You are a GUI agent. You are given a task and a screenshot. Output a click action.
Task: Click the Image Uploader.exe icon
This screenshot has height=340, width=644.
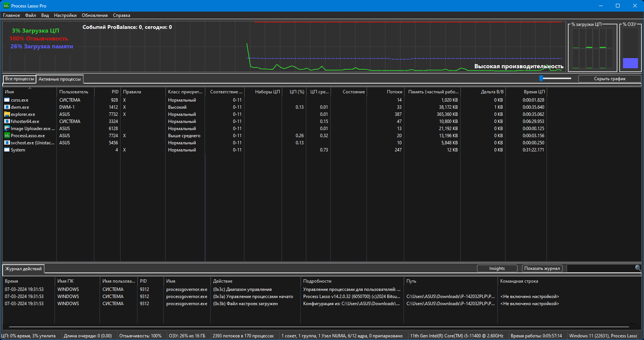[7, 129]
